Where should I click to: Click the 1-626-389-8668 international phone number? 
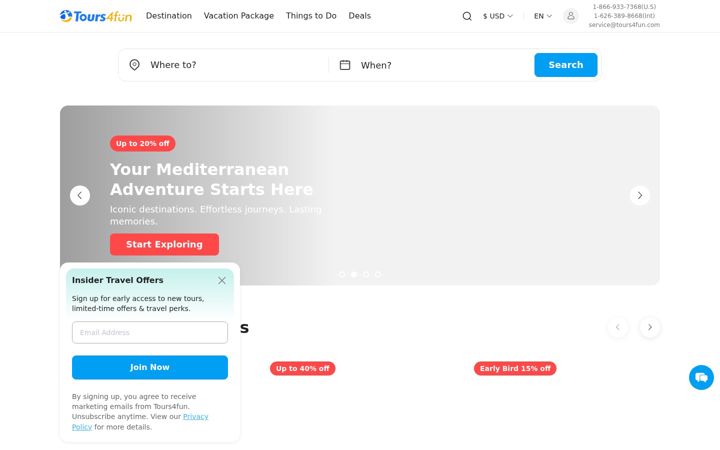point(624,16)
